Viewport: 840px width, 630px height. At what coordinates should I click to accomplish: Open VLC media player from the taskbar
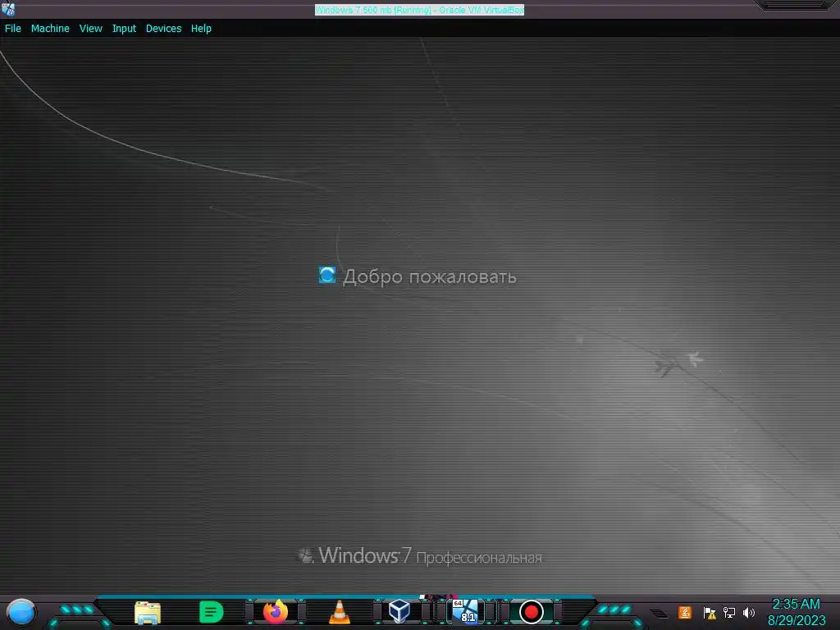(x=339, y=612)
